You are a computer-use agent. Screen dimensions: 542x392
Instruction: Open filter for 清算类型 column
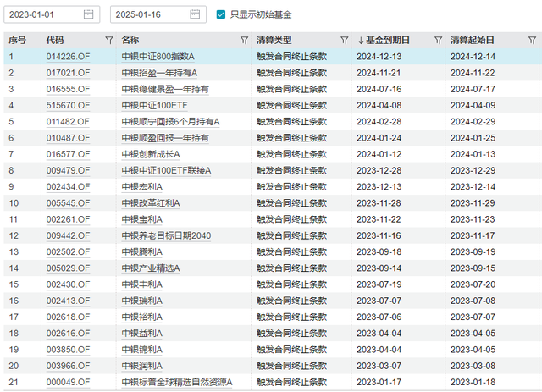tap(345, 41)
